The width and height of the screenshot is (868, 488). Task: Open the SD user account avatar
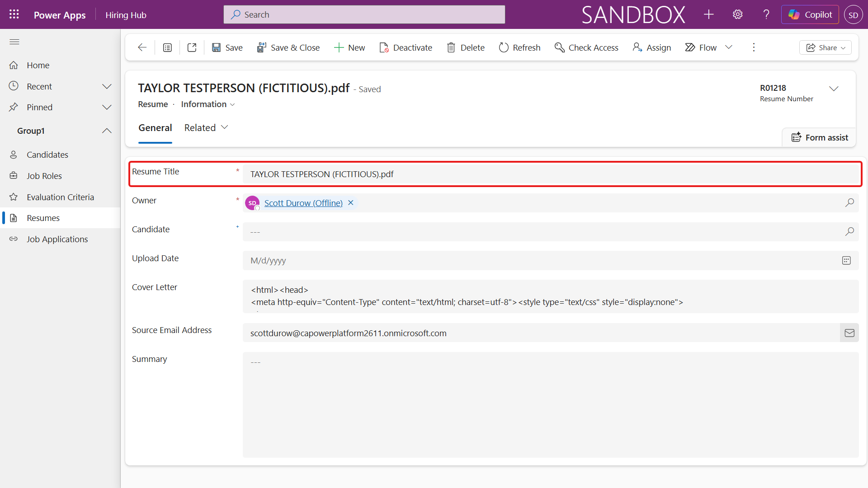click(853, 14)
